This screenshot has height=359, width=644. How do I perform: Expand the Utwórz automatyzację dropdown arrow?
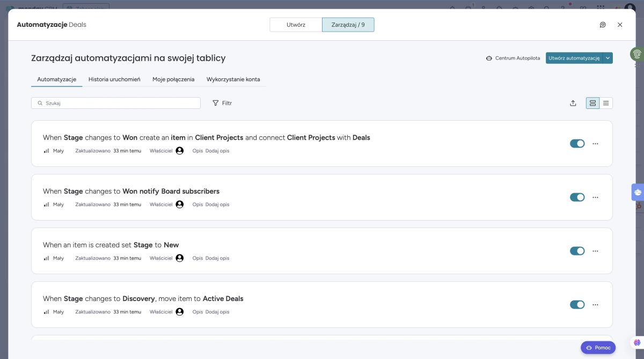click(608, 58)
